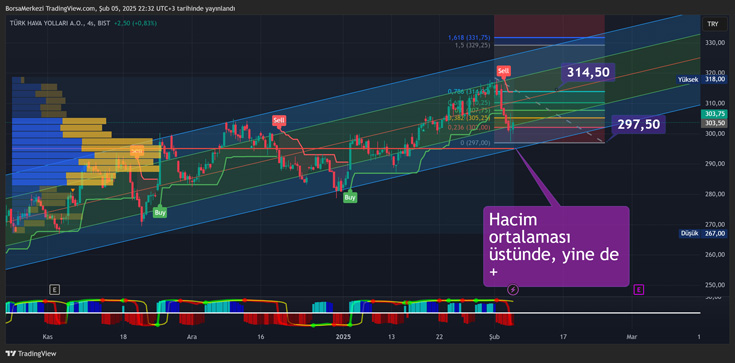Click the Mar label on time axis

click(632, 336)
